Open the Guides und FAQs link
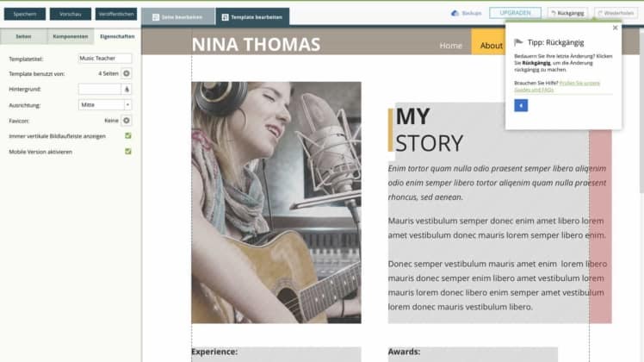644x362 pixels. tap(557, 86)
